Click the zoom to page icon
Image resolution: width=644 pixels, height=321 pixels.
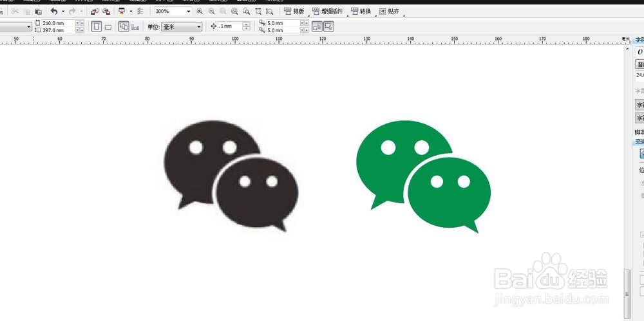click(x=246, y=11)
